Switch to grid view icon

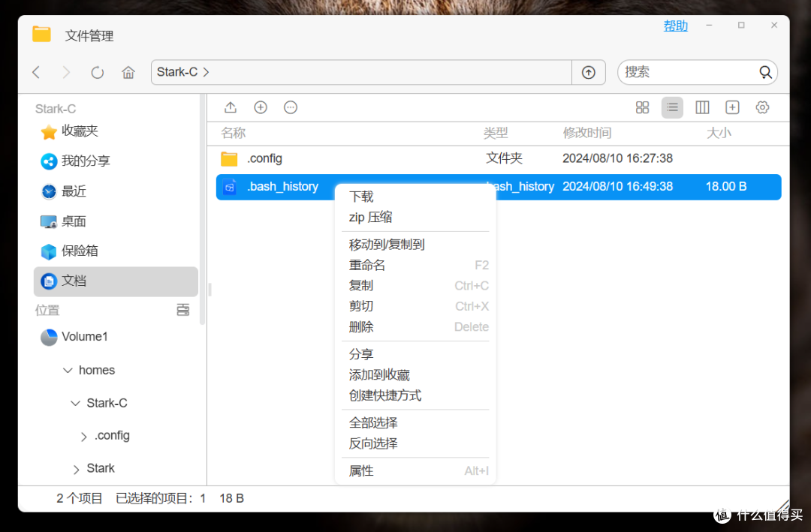642,107
